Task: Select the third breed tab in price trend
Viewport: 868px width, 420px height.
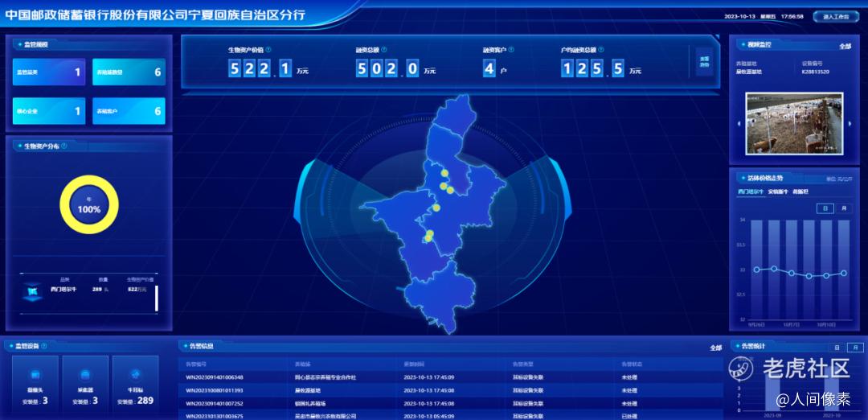Action: (801, 191)
